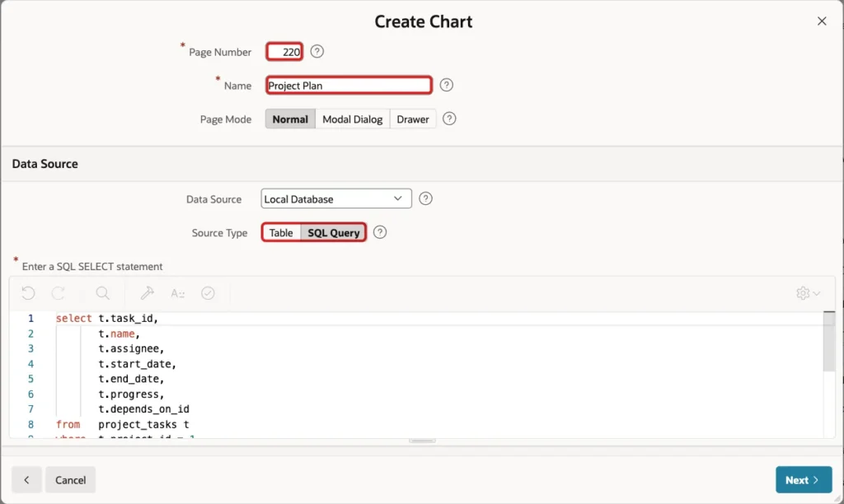Image resolution: width=844 pixels, height=504 pixels.
Task: Select SQL Query source type
Action: tap(334, 232)
